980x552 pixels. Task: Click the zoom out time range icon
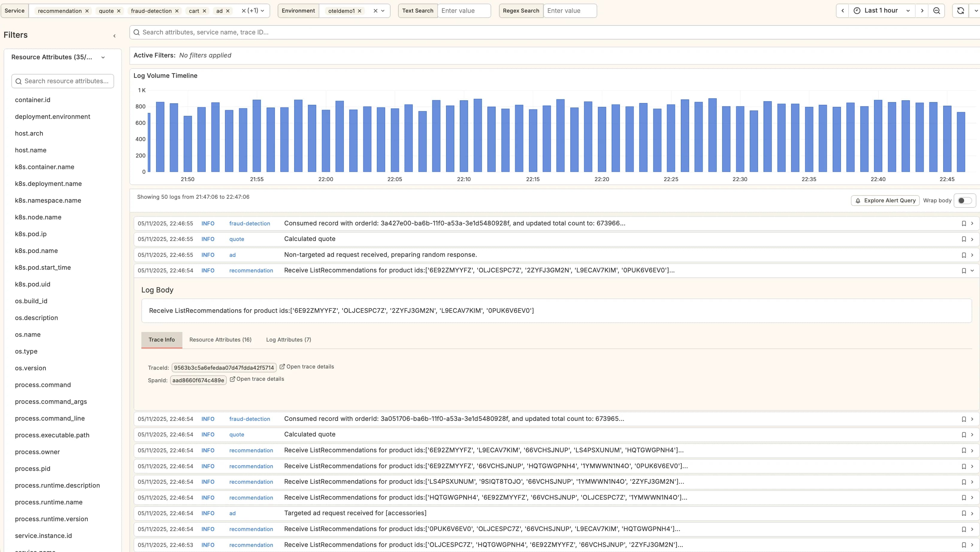(x=937, y=11)
